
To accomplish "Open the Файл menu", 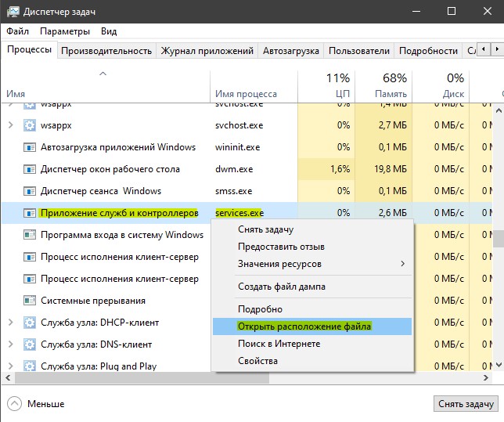I will (18, 31).
